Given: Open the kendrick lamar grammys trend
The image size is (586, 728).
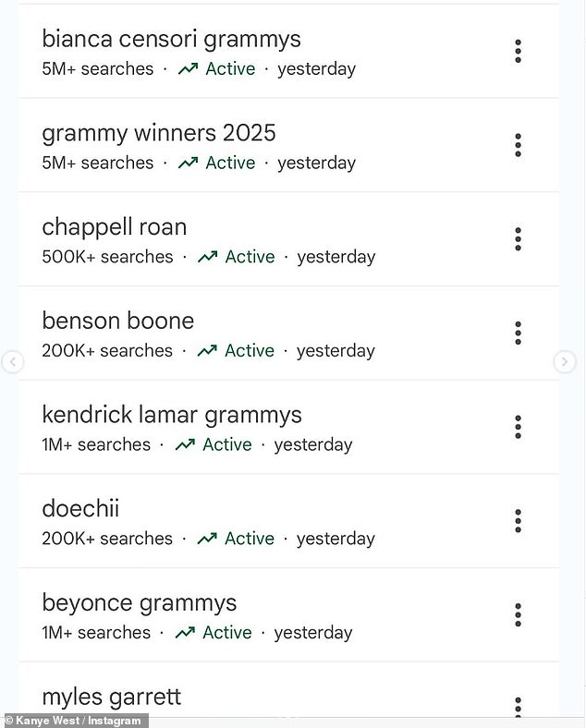Looking at the screenshot, I should (x=171, y=416).
